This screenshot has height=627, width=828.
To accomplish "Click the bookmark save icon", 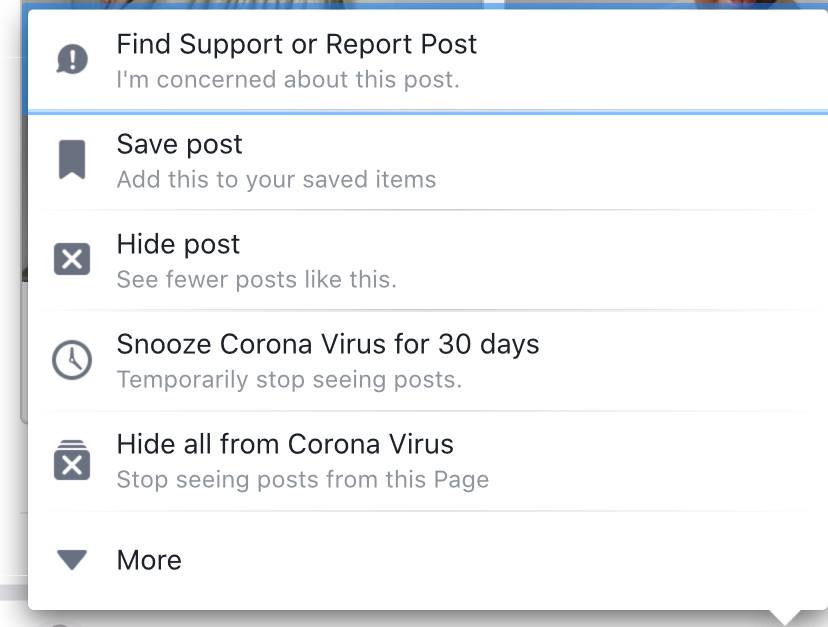I will pyautogui.click(x=72, y=160).
